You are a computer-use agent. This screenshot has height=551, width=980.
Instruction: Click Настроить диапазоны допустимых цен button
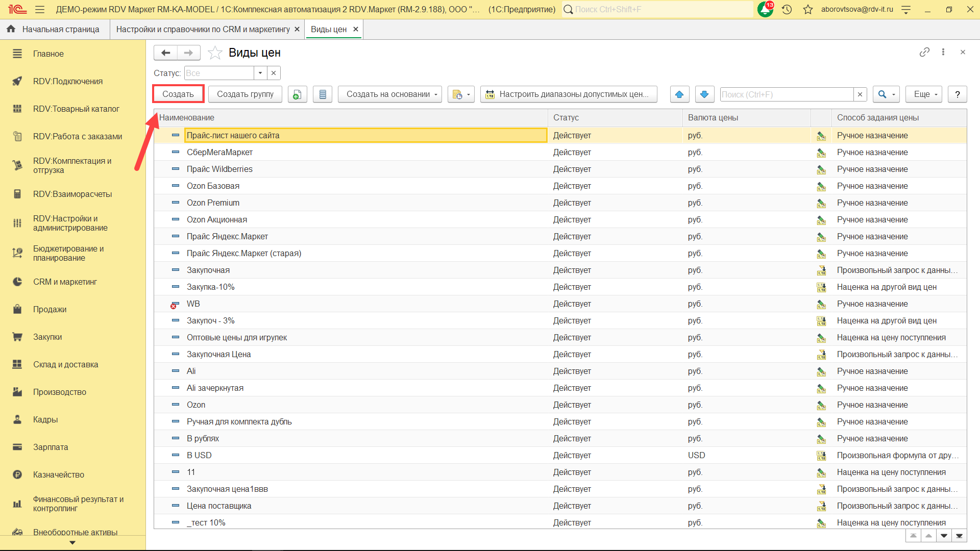coord(569,94)
